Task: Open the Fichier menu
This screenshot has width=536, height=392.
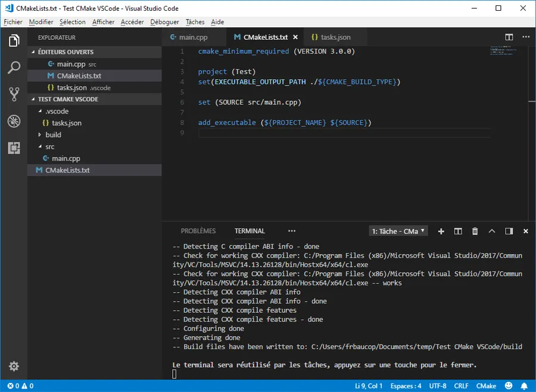Action: pyautogui.click(x=13, y=22)
